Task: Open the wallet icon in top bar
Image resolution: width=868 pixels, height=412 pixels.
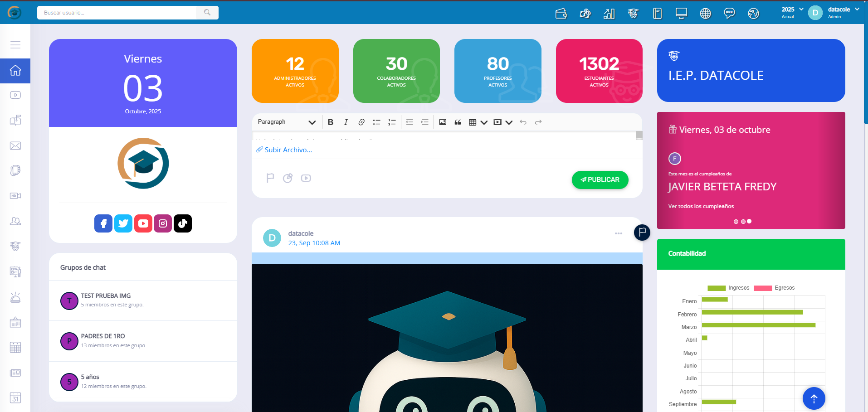Action: coord(561,14)
